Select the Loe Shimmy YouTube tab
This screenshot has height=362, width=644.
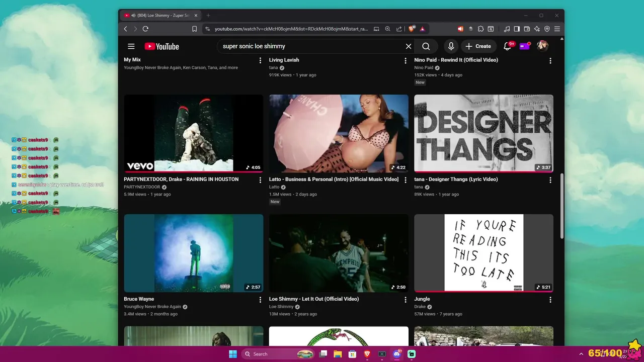pyautogui.click(x=161, y=16)
